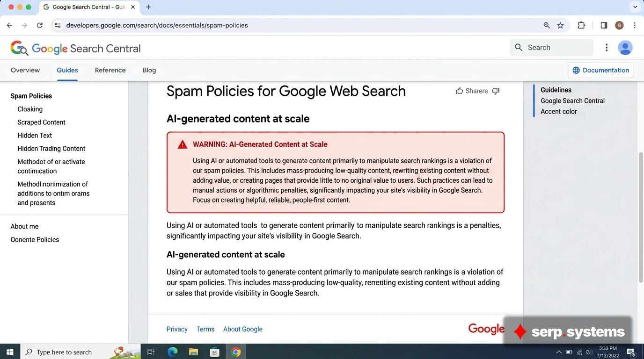Image resolution: width=644 pixels, height=359 pixels.
Task: Launch Microsoft Edge from the taskbar
Action: (x=173, y=352)
